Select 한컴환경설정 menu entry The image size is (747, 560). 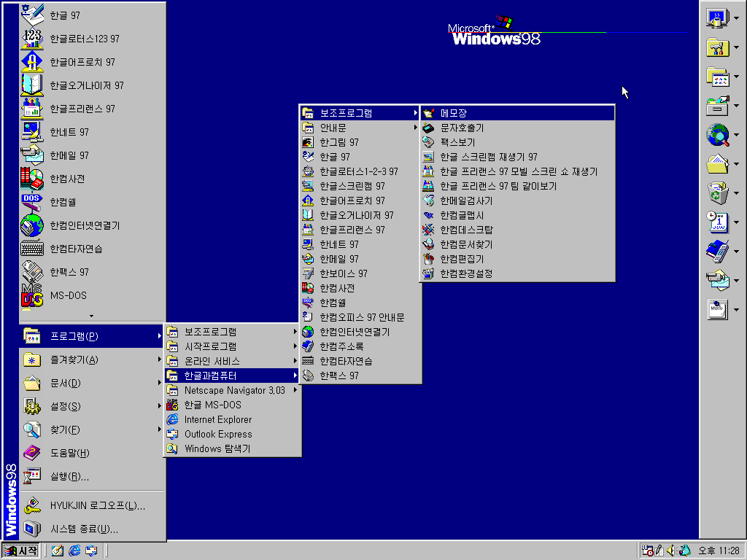pyautogui.click(x=518, y=273)
